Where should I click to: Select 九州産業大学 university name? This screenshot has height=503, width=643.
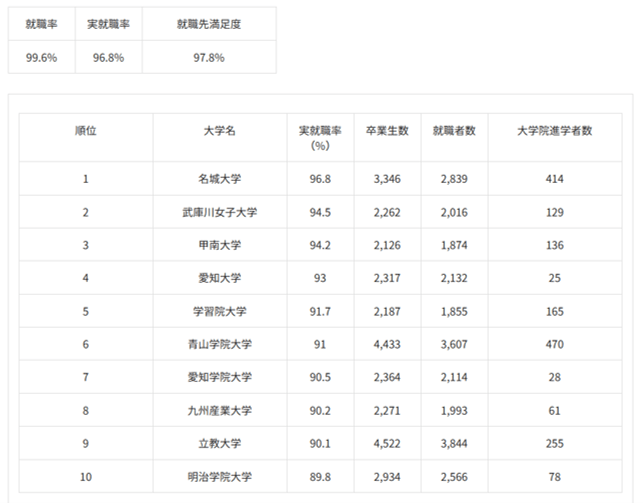(x=220, y=411)
